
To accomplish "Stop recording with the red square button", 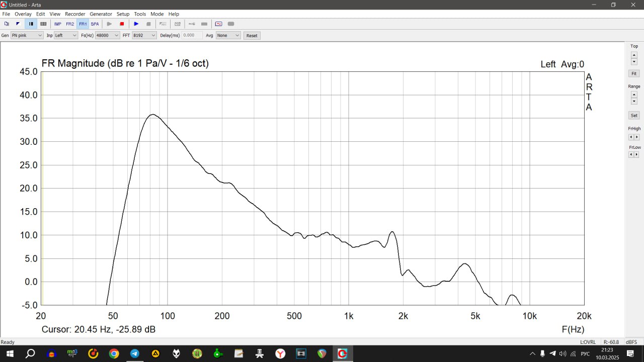I will pos(122,24).
